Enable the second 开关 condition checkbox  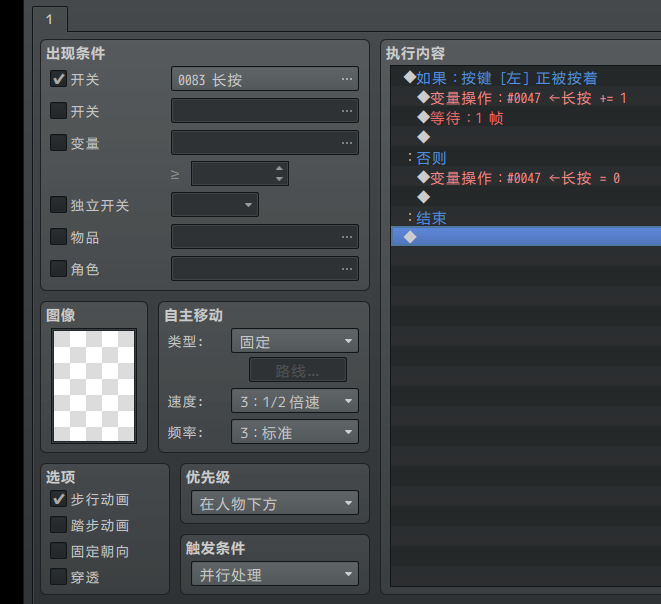pos(58,110)
